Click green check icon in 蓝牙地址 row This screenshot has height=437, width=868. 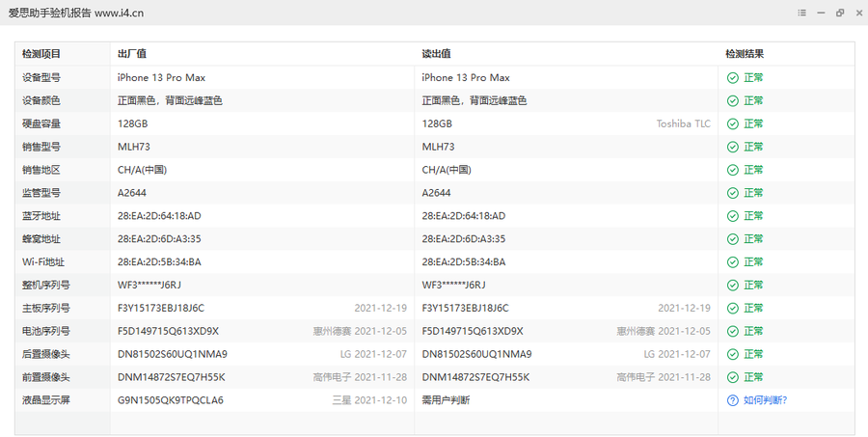pyautogui.click(x=732, y=216)
